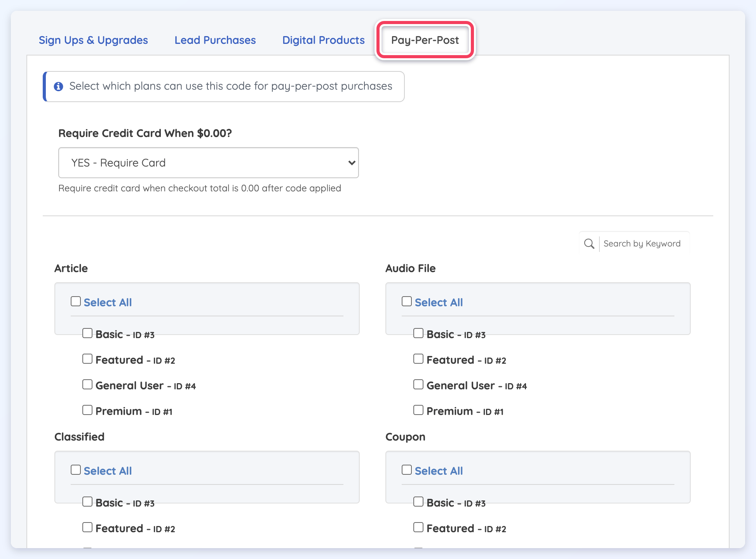
Task: Click the Select All link text under Classified
Action: click(x=108, y=471)
